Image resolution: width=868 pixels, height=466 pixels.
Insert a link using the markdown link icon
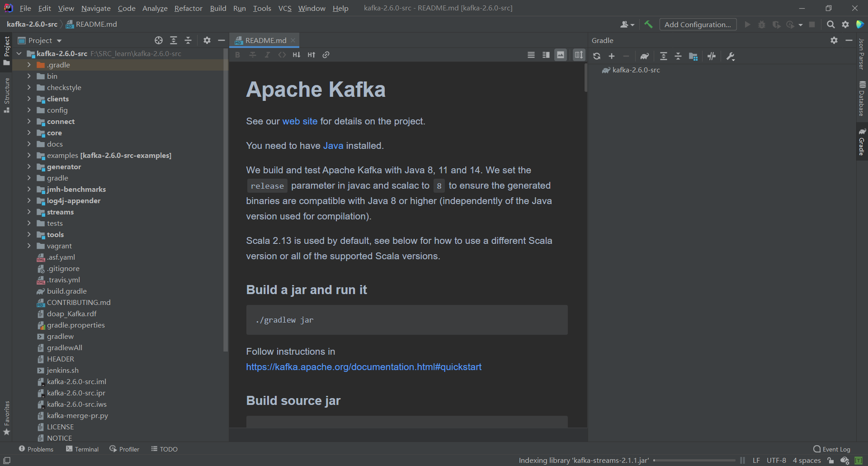(326, 55)
